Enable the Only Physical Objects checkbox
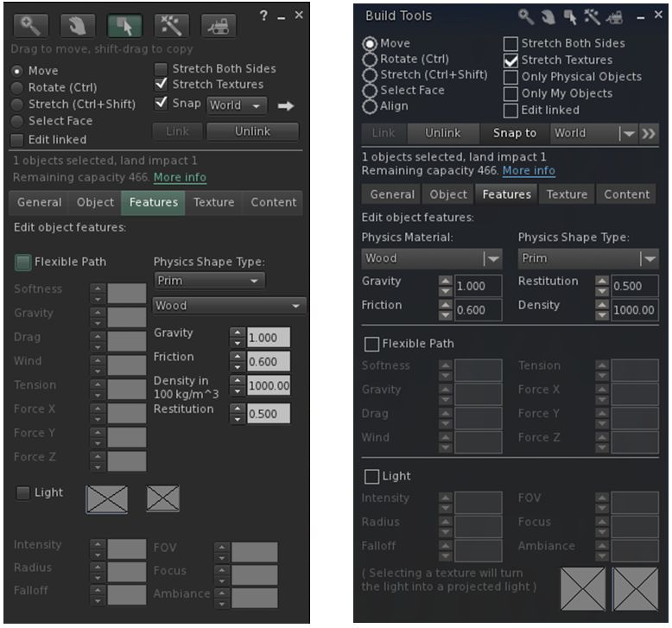This screenshot has height=628, width=672. point(511,77)
